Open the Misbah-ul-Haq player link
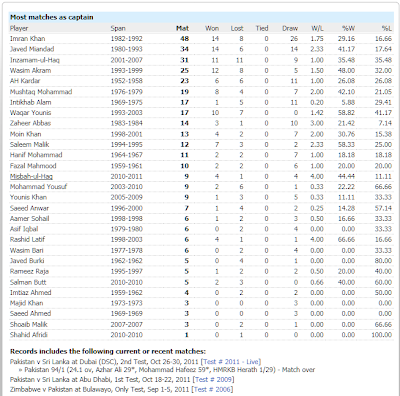400x396 pixels. (31, 176)
